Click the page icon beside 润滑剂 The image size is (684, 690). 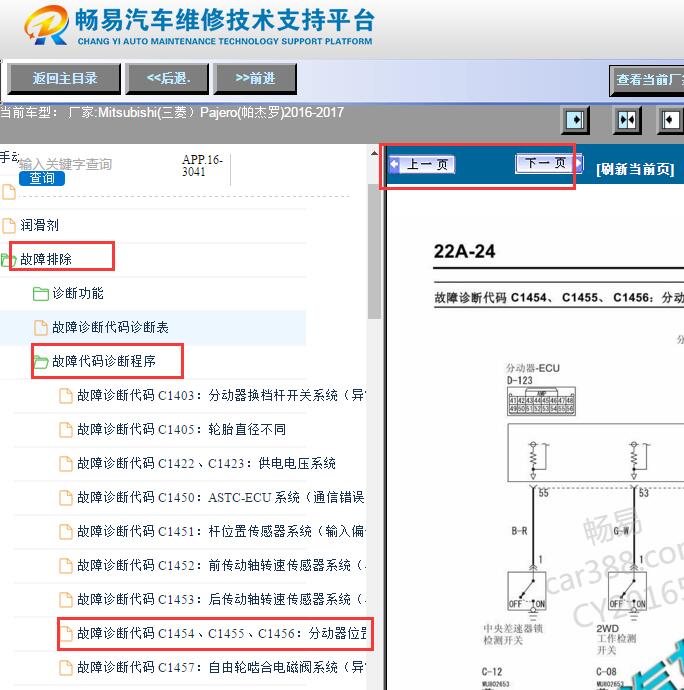click(9, 225)
